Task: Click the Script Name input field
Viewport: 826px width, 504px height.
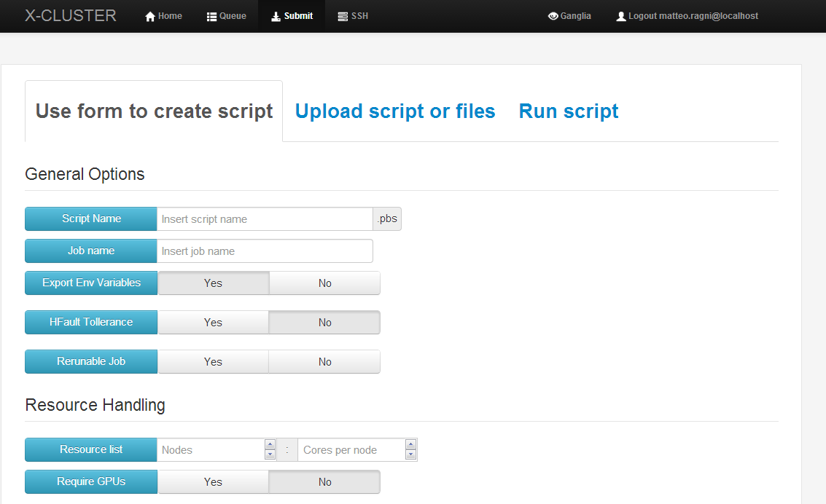Action: pyautogui.click(x=265, y=218)
